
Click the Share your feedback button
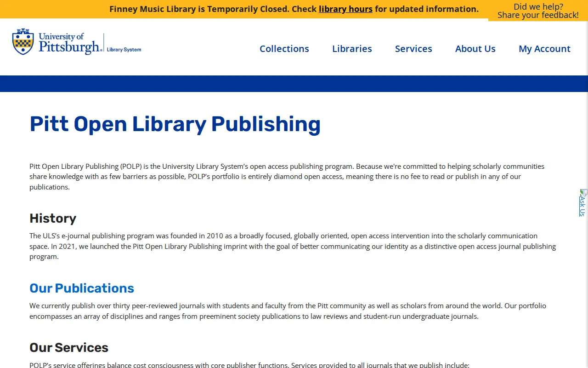click(538, 11)
